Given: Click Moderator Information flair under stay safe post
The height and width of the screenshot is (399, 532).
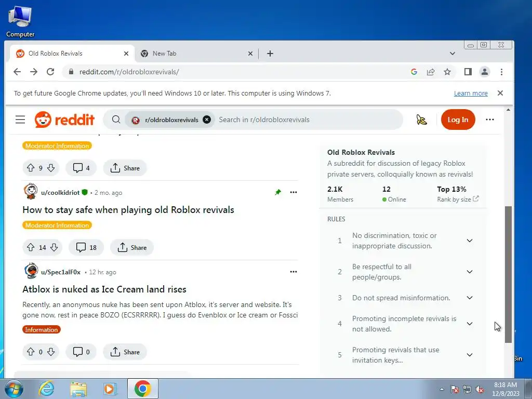Looking at the screenshot, I should coord(57,225).
